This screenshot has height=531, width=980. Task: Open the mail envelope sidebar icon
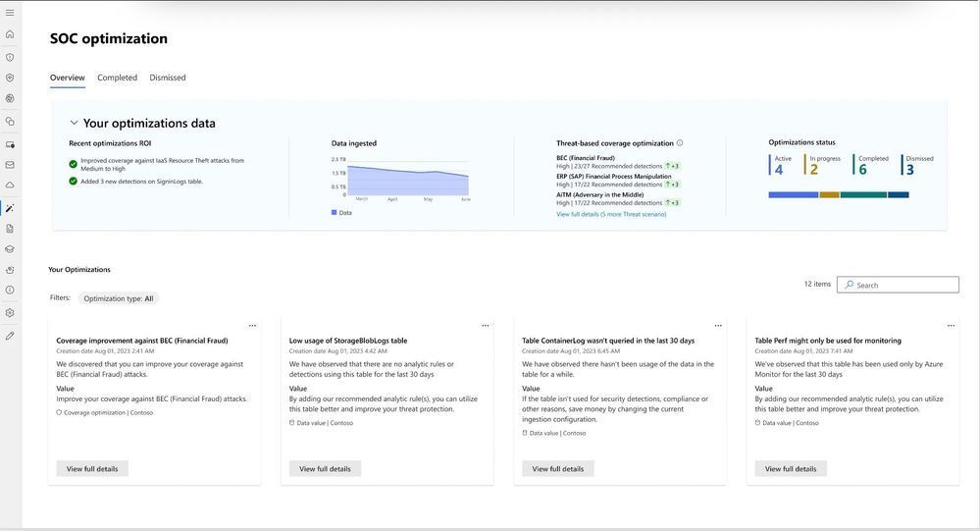(10, 165)
